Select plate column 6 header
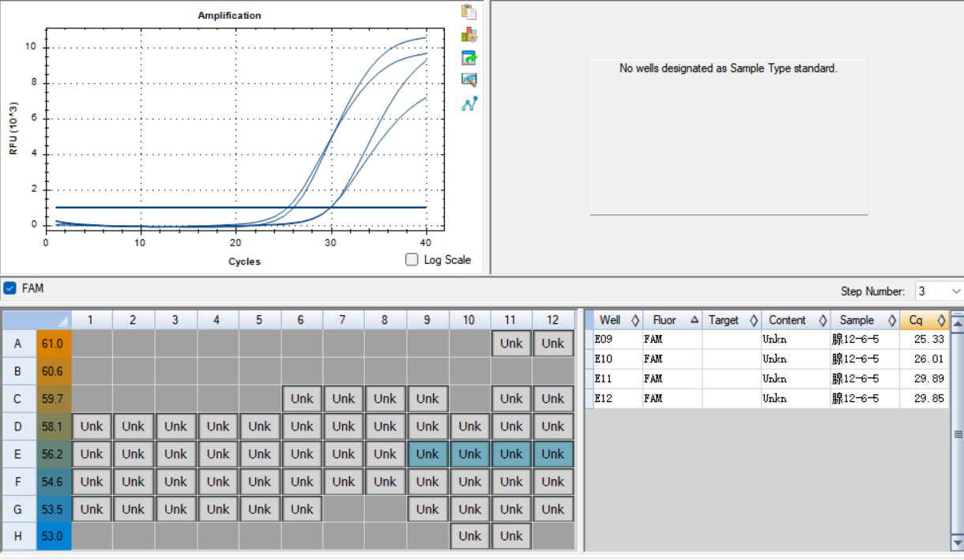The image size is (964, 560). (x=302, y=320)
